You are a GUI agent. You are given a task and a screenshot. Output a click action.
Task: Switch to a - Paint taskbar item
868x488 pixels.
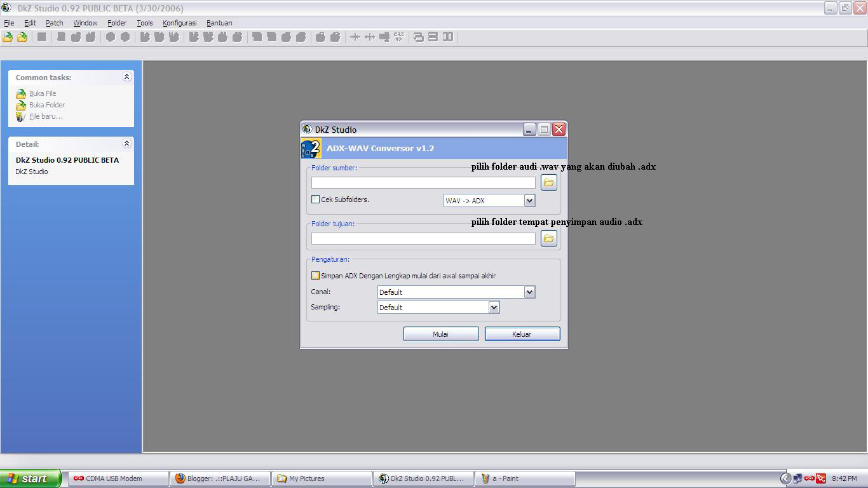526,478
